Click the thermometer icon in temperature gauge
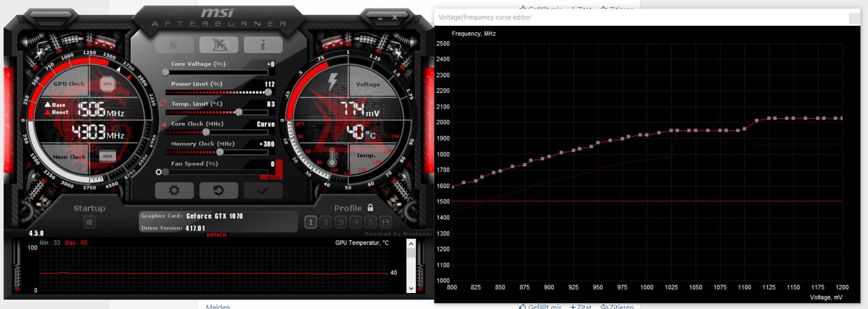 click(x=332, y=158)
